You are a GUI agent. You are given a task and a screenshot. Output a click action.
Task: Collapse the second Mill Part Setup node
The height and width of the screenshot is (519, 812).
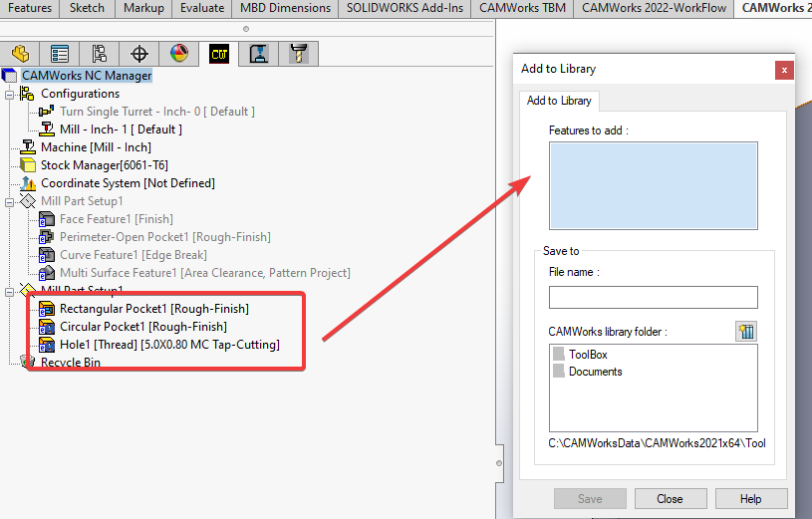point(9,292)
